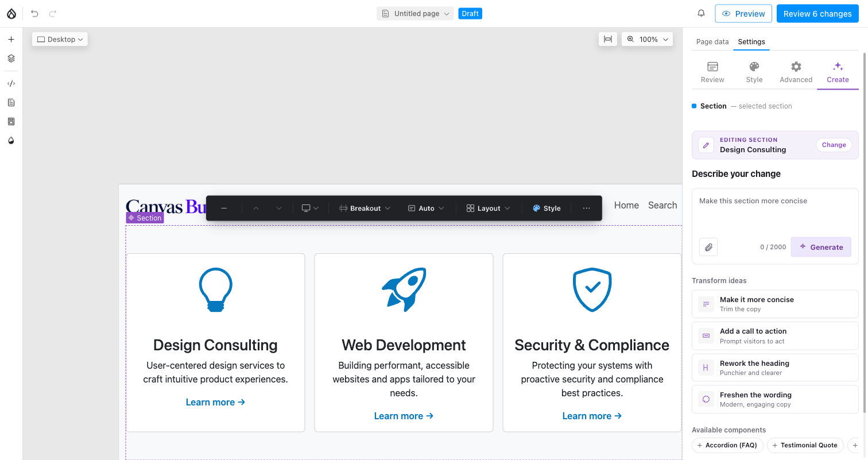Open the Review tab
Viewport: 868px width, 460px height.
point(712,72)
